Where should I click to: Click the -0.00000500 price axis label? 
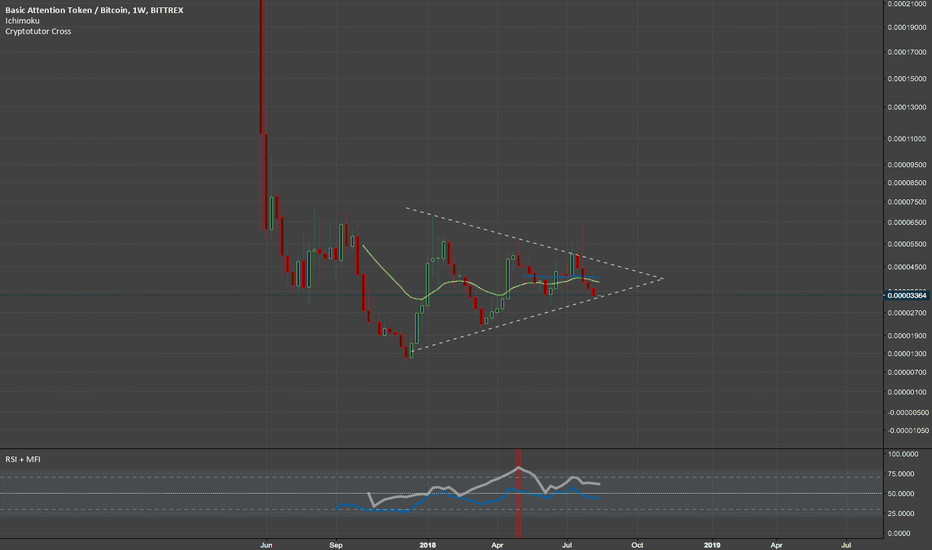pyautogui.click(x=908, y=413)
